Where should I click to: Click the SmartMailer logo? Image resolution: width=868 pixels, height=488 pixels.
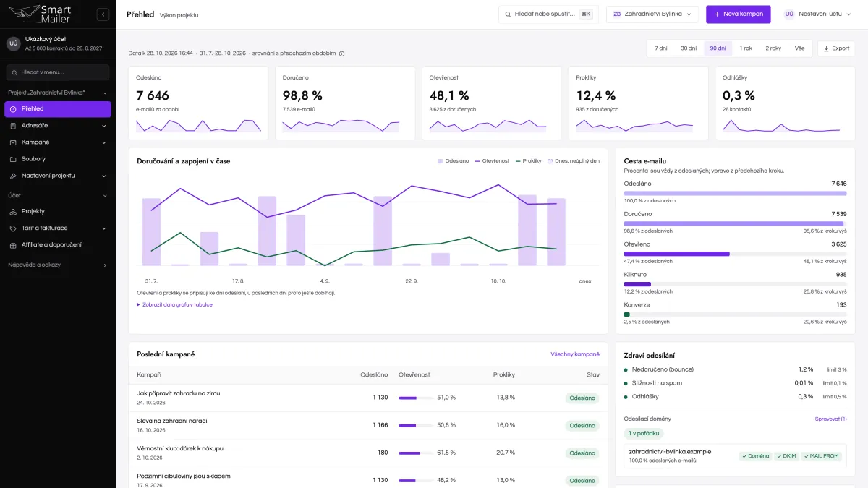(40, 14)
